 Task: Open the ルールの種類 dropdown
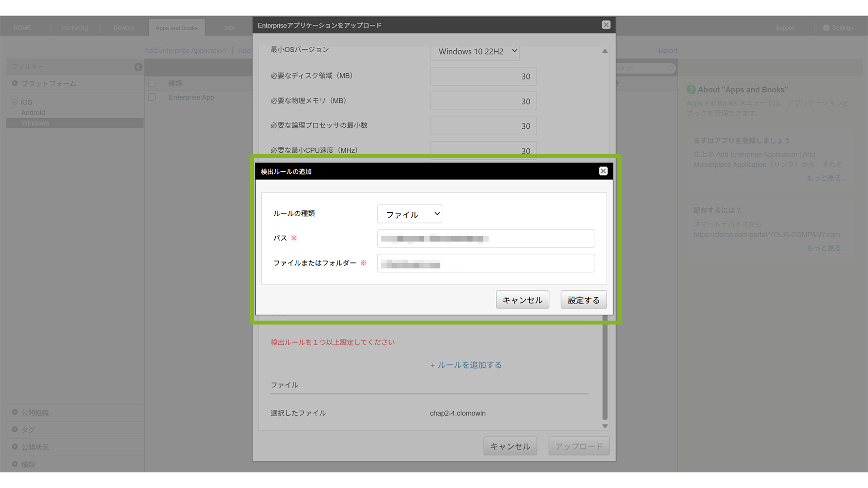click(x=410, y=214)
